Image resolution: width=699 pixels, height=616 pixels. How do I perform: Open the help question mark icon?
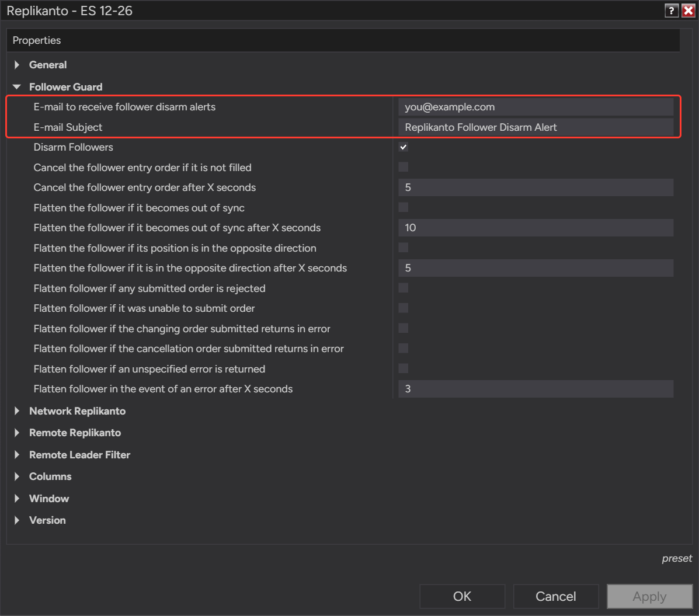[x=672, y=11]
